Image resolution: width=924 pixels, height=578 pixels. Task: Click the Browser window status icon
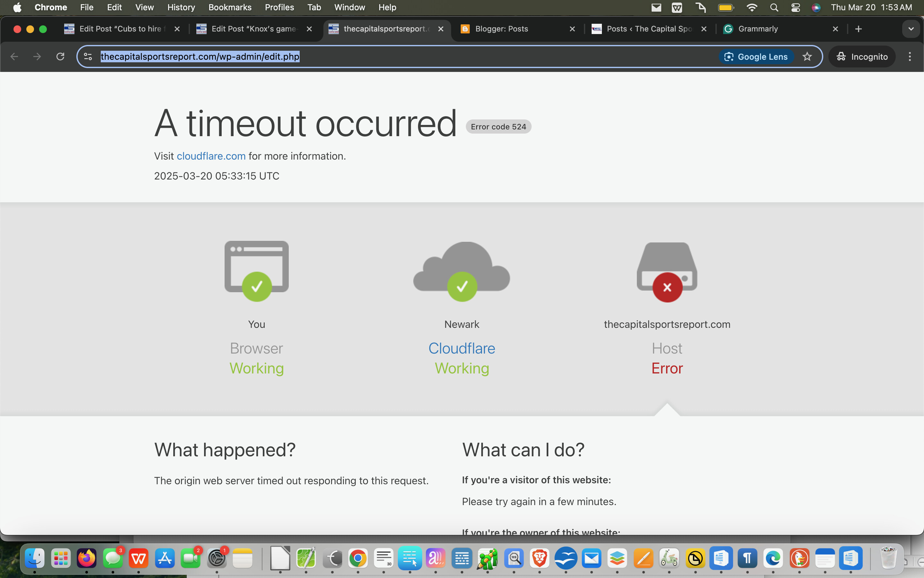pyautogui.click(x=257, y=271)
